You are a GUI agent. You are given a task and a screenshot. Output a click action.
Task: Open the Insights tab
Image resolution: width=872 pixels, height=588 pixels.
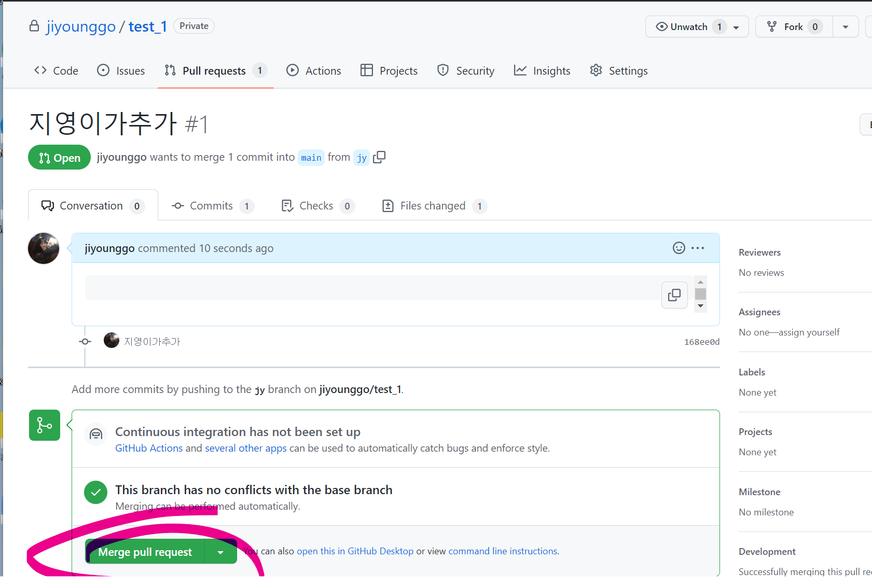click(x=542, y=71)
